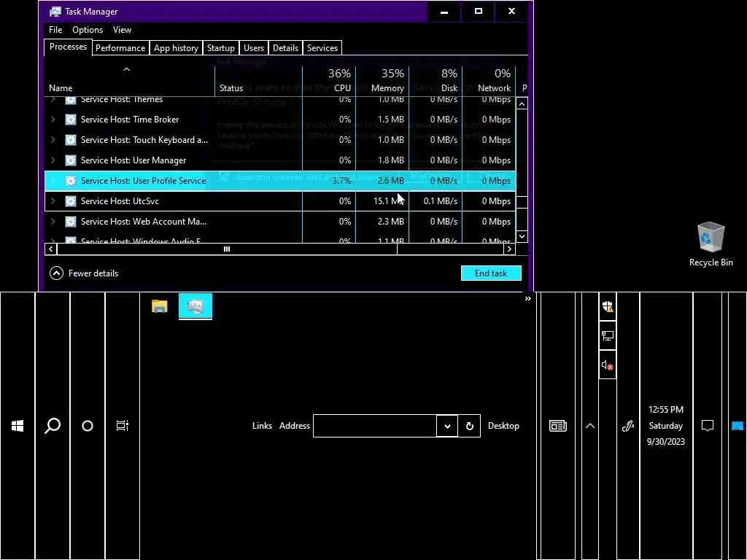Image resolution: width=747 pixels, height=560 pixels.
Task: Open Action Center notifications icon
Action: [708, 426]
